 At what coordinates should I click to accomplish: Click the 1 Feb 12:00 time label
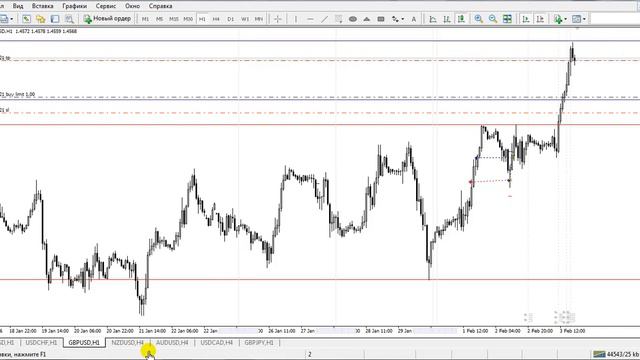pyautogui.click(x=476, y=331)
